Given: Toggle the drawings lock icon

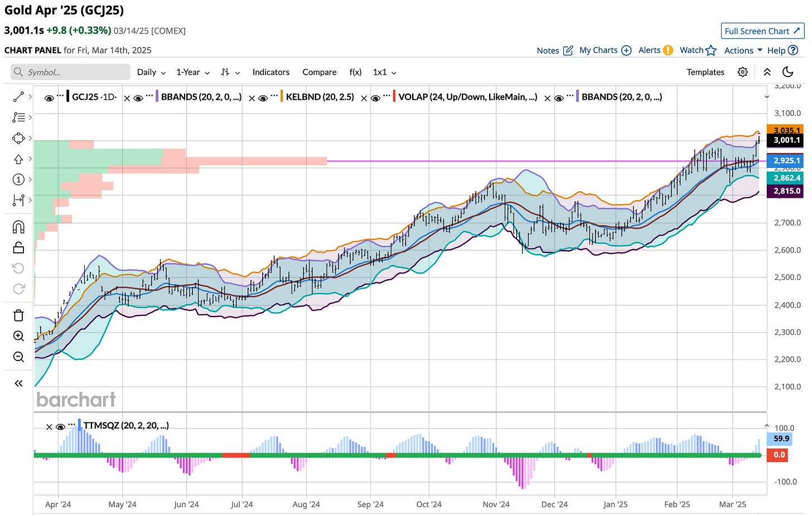Looking at the screenshot, I should (18, 247).
